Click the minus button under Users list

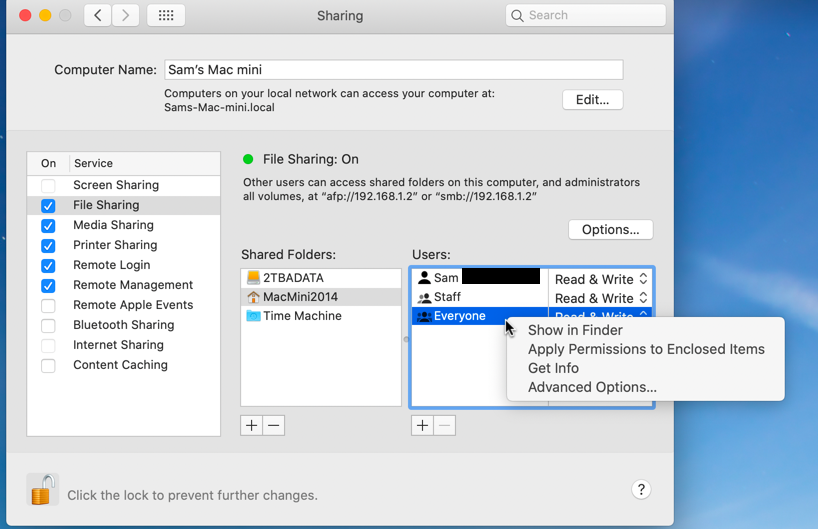tap(444, 425)
